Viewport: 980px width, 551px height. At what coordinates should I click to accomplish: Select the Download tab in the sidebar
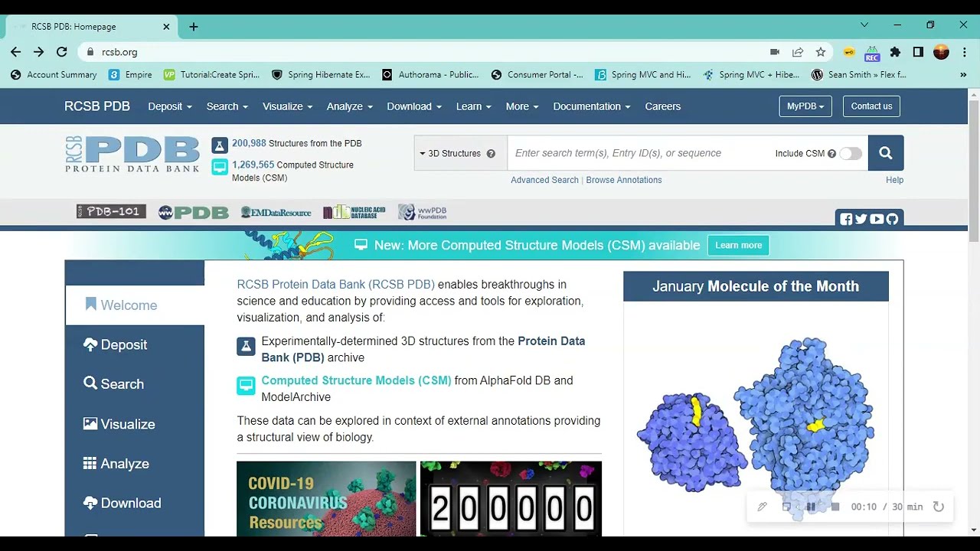coord(135,504)
